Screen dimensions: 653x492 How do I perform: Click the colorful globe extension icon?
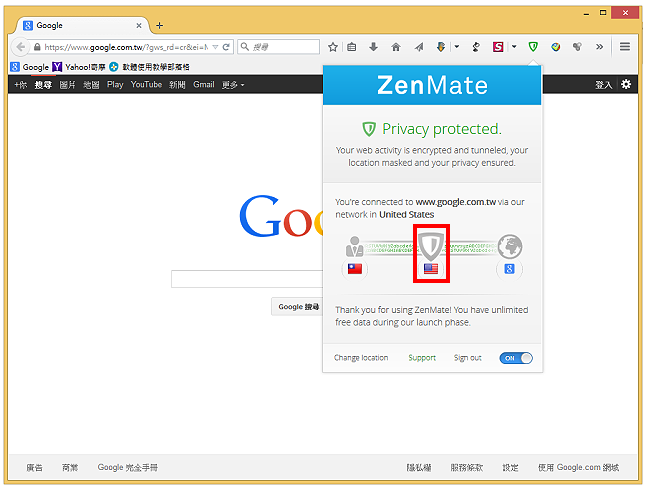tap(555, 47)
